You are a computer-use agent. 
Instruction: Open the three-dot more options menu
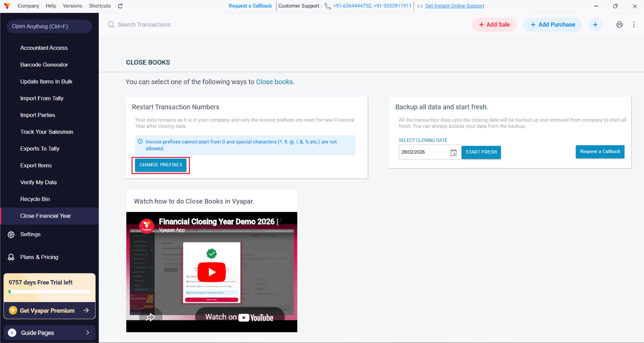click(634, 24)
